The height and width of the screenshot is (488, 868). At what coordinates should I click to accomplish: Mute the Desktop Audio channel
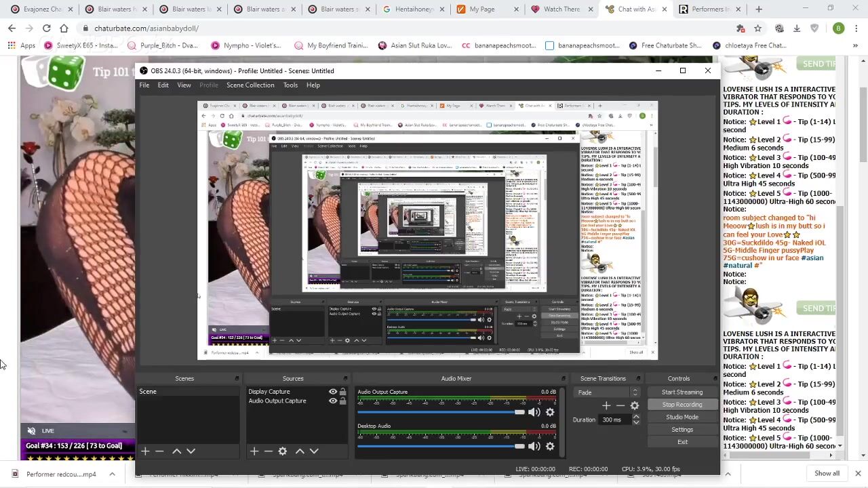[534, 446]
